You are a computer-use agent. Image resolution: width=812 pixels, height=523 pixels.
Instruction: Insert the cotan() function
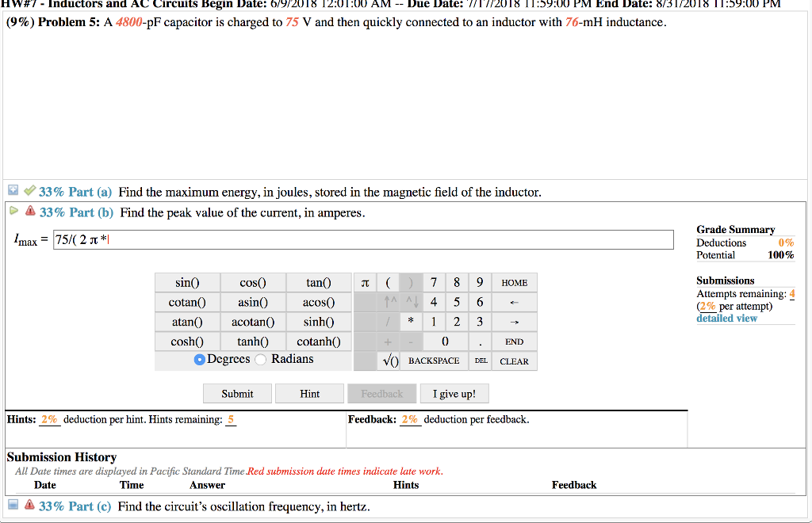click(187, 302)
